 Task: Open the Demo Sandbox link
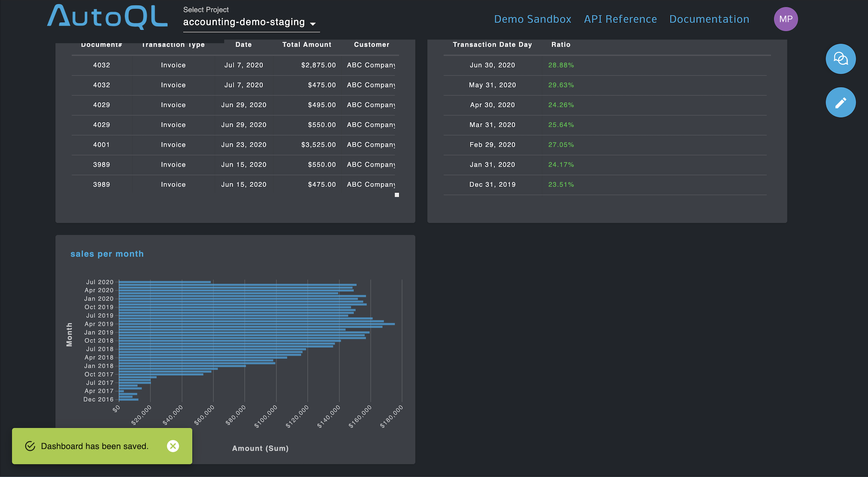click(x=533, y=19)
